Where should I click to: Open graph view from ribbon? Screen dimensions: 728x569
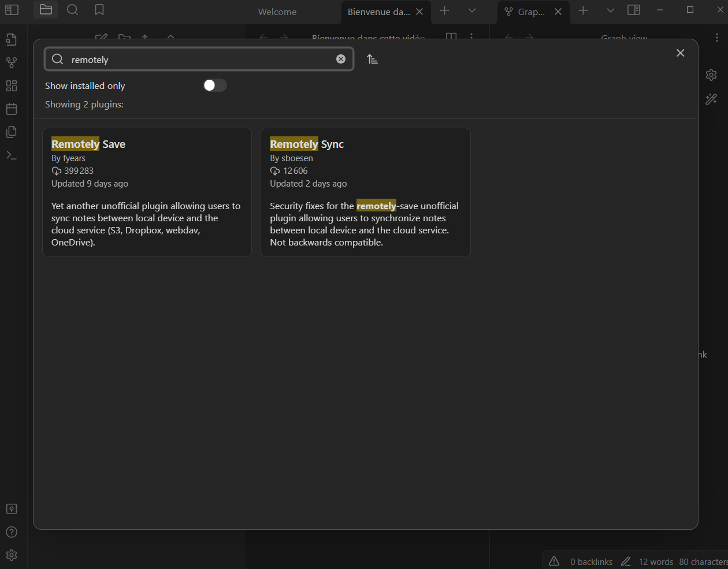tap(12, 62)
